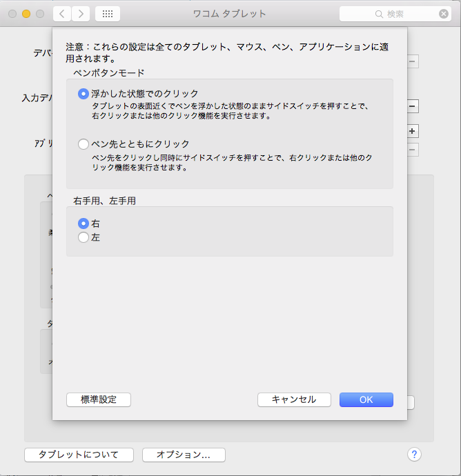Show all preferences via grid icon

click(107, 14)
